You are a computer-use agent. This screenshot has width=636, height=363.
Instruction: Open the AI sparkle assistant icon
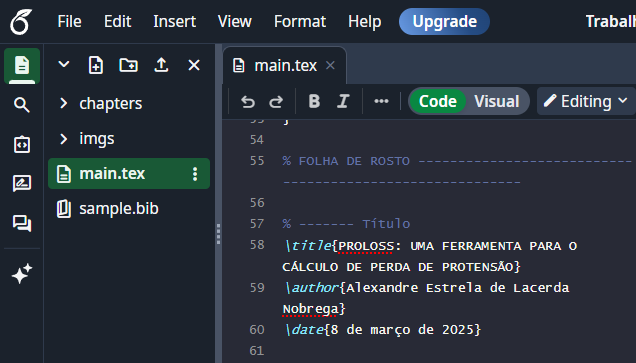(22, 274)
